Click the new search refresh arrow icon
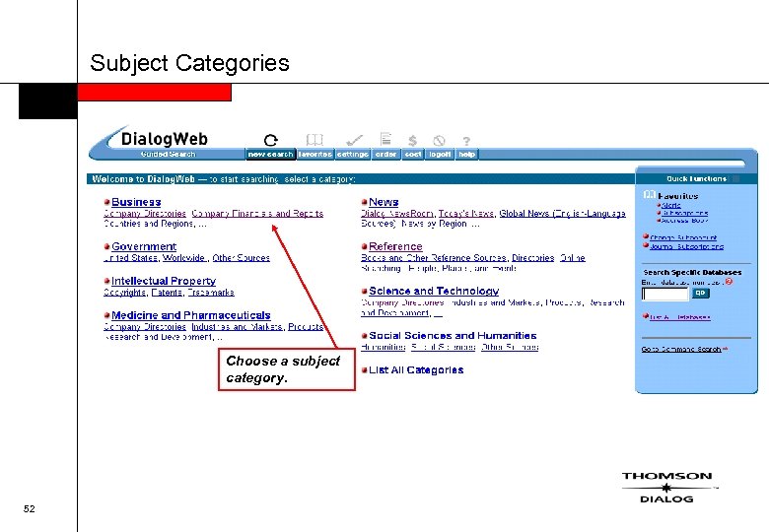Screen dimensions: 769x532 (x=271, y=141)
